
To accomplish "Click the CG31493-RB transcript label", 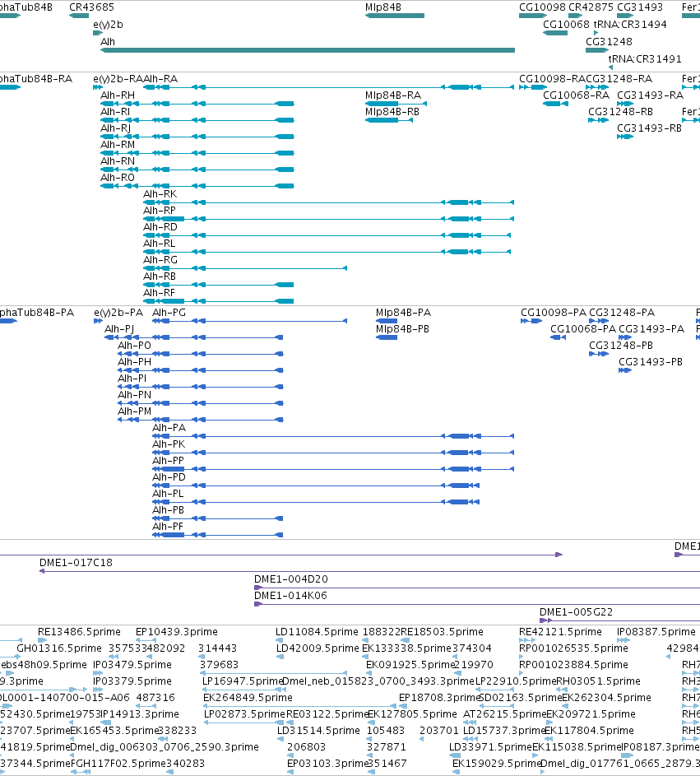I will point(649,128).
